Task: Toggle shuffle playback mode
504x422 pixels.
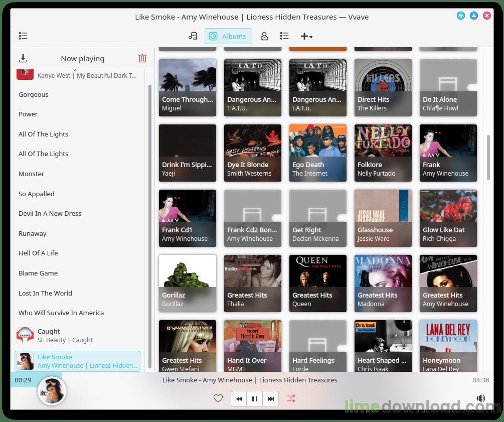Action: point(291,399)
